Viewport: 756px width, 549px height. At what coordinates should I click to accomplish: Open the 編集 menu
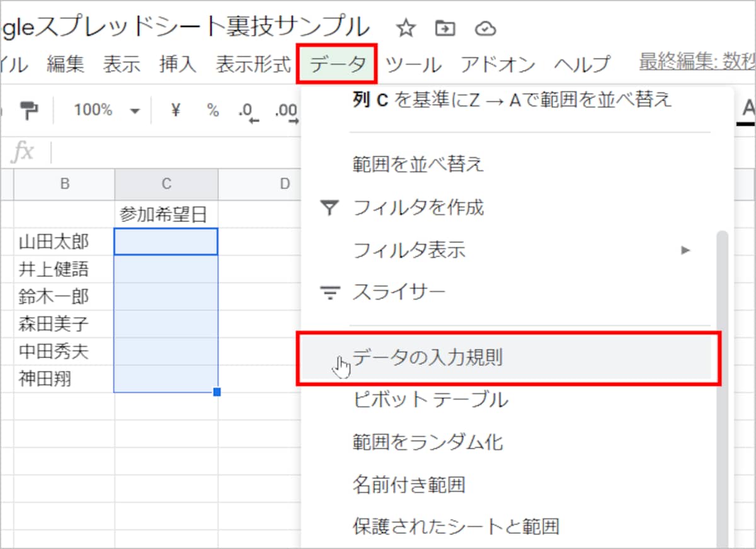[x=66, y=64]
